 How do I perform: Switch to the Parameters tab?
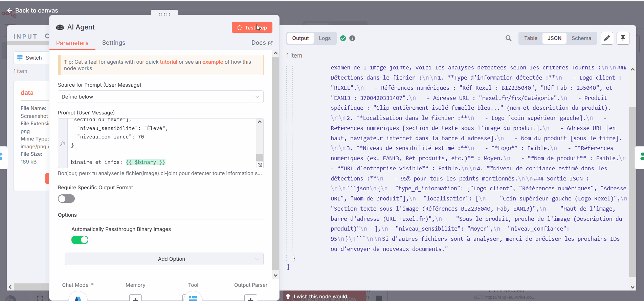pyautogui.click(x=72, y=43)
